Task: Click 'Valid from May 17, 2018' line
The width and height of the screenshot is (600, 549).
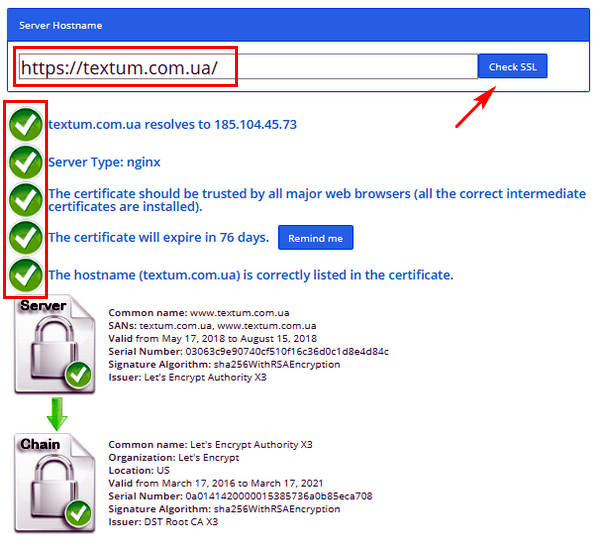Action: pos(212,339)
